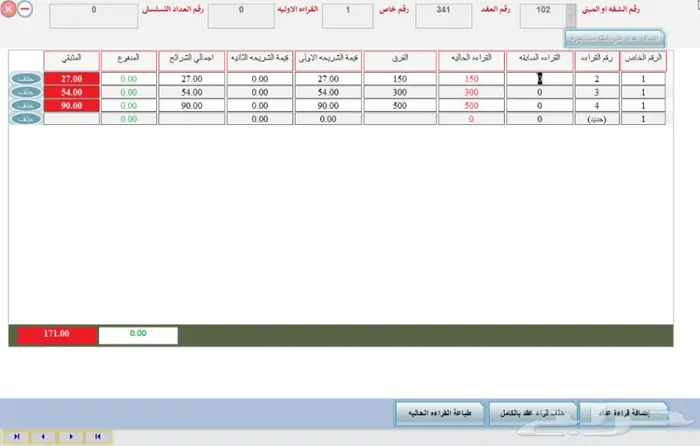This screenshot has height=446, width=700.
Task: Click the رقم العداد التسلسلي field showing 0
Action: pyautogui.click(x=94, y=16)
